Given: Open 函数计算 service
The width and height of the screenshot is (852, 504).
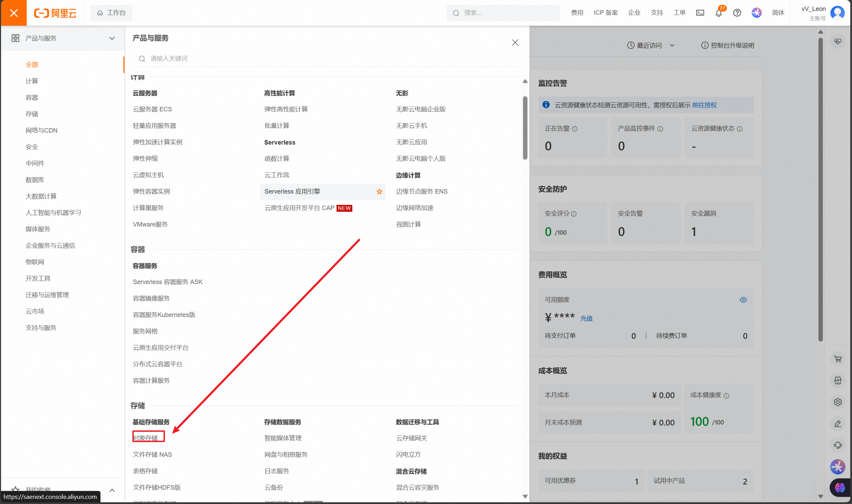Looking at the screenshot, I should tap(277, 158).
